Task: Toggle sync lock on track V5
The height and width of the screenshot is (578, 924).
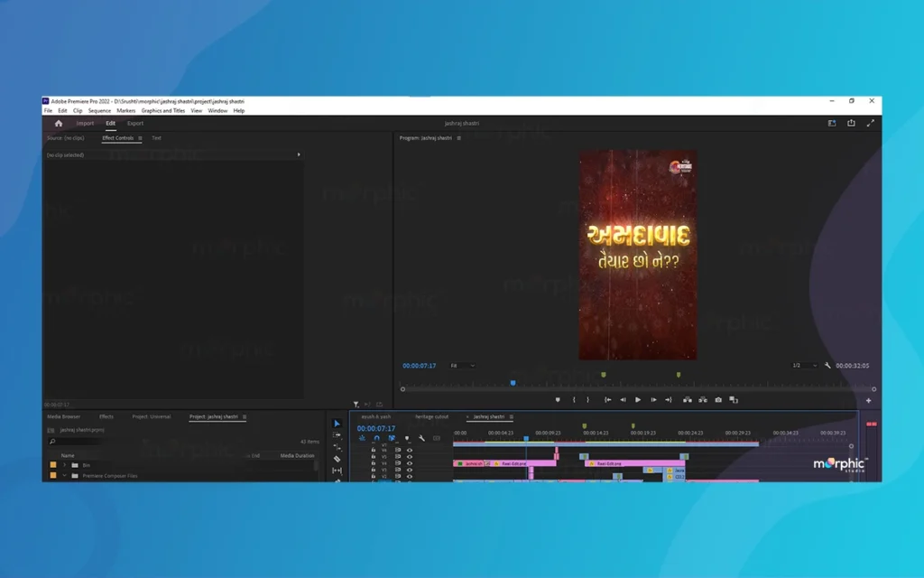Action: pos(398,456)
